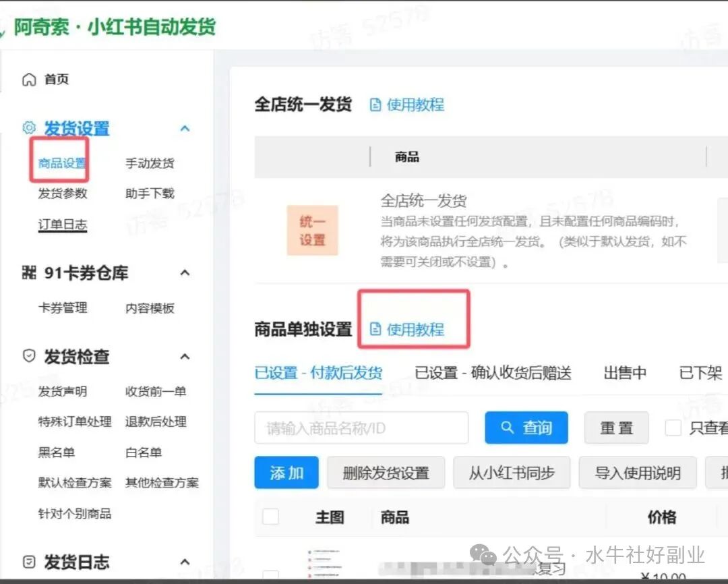Open 使用教程 link next to 全店统一发货
The width and height of the screenshot is (728, 584).
pos(415,105)
